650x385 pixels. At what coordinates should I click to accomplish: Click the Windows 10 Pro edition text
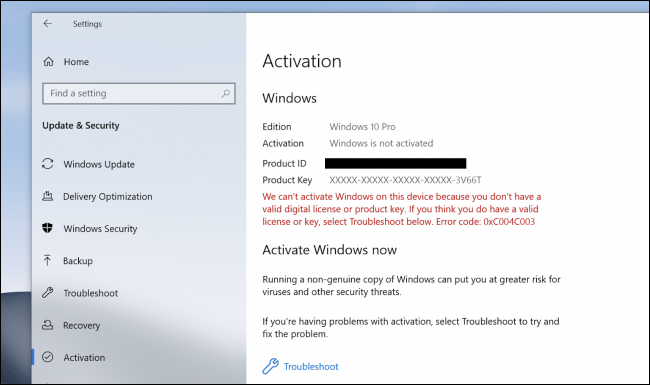pos(362,126)
